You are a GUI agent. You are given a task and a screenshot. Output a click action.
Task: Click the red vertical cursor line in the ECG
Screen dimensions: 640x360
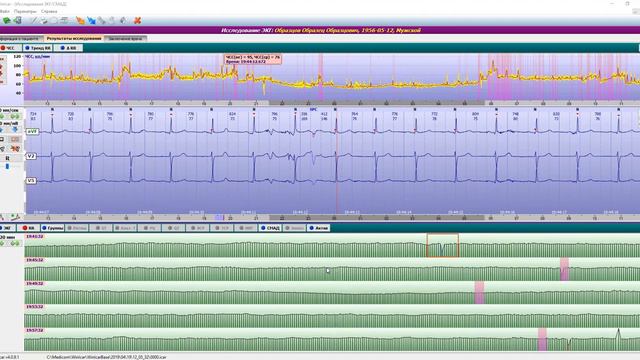click(337, 163)
